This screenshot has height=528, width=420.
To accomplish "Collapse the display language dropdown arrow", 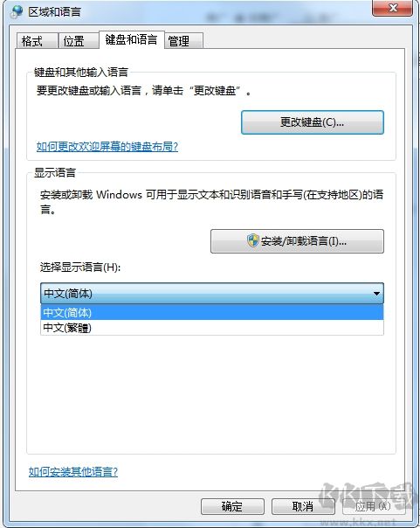I will click(x=376, y=294).
